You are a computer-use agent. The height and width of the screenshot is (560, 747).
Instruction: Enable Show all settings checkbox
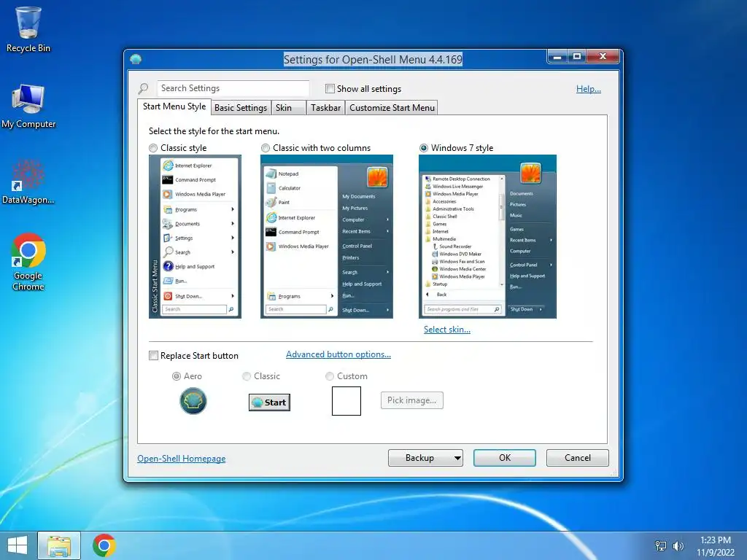330,88
